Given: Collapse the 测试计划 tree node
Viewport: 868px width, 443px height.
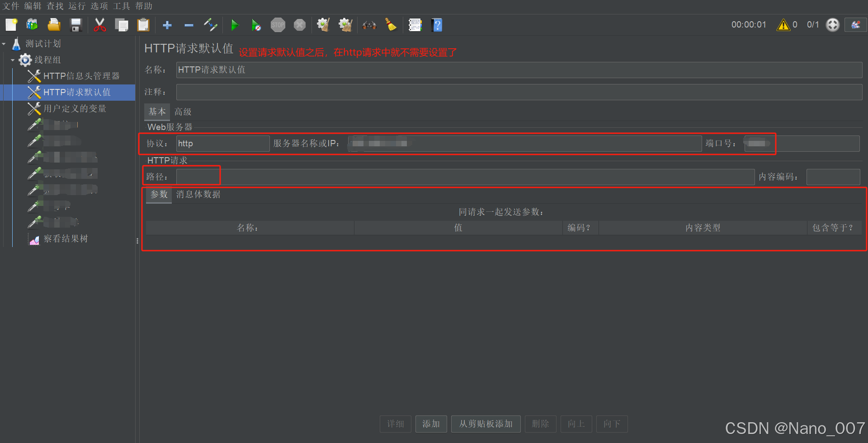Looking at the screenshot, I should pyautogui.click(x=4, y=43).
